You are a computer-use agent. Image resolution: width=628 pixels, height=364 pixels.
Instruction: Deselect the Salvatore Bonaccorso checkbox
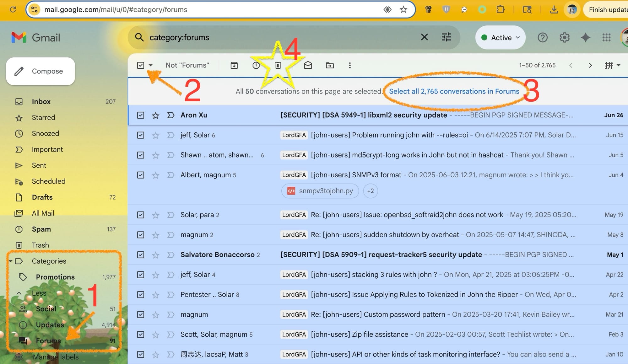[141, 255]
